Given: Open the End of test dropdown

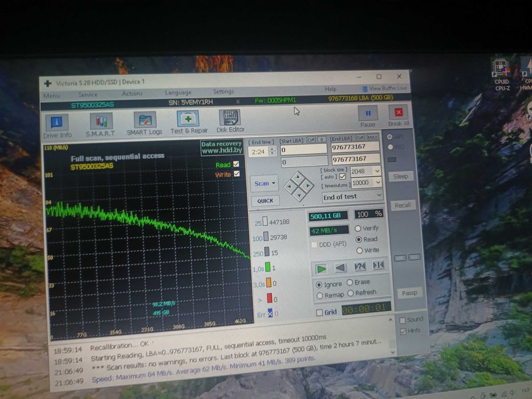Looking at the screenshot, I should pyautogui.click(x=352, y=196).
